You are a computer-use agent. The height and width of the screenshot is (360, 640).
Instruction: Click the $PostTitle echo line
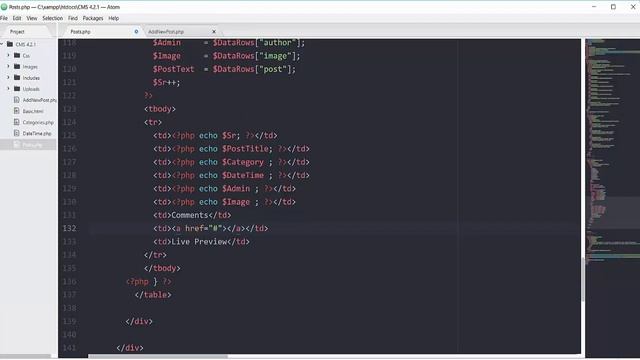click(231, 149)
